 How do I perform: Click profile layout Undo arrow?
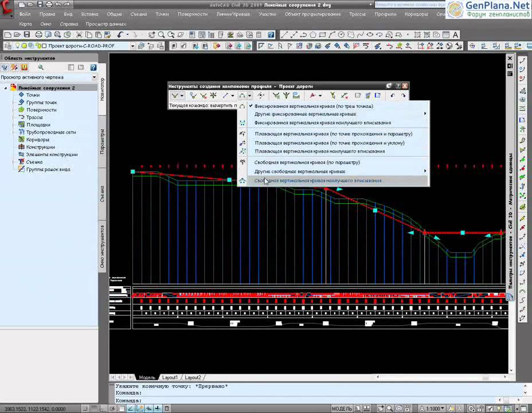click(x=393, y=96)
